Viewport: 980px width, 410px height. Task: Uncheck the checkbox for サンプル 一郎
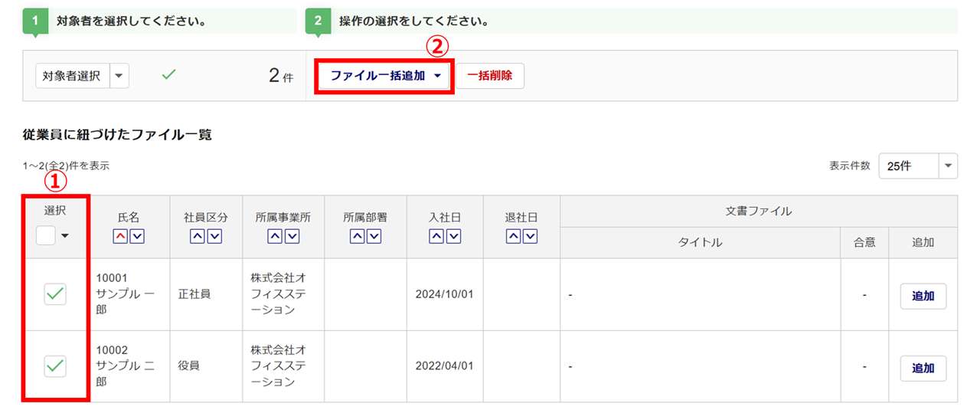click(x=55, y=294)
